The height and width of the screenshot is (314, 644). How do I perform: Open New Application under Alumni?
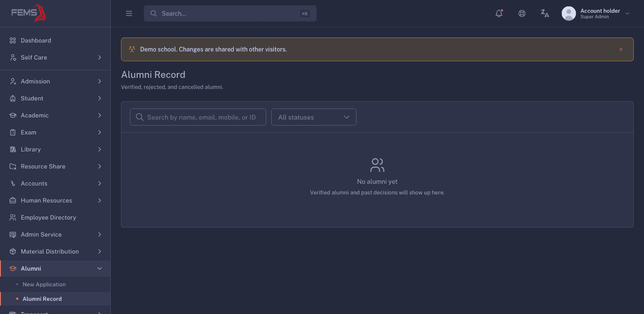click(x=55, y=284)
